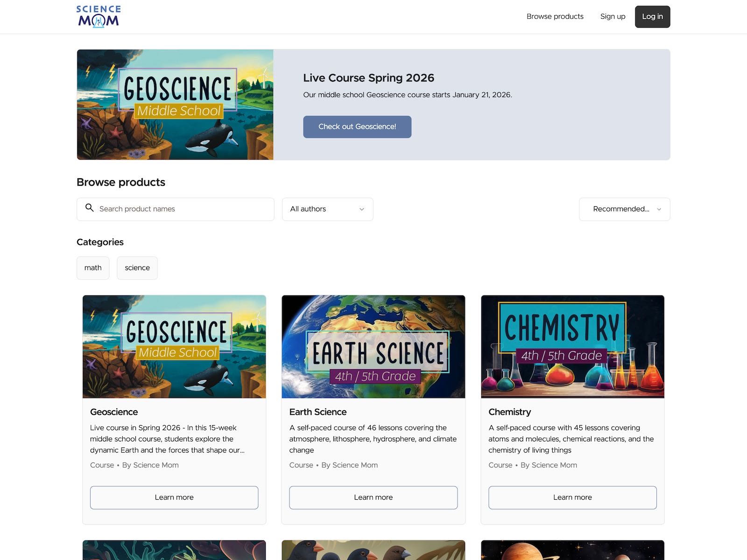Filter by the math category
747x560 pixels.
pyautogui.click(x=93, y=268)
